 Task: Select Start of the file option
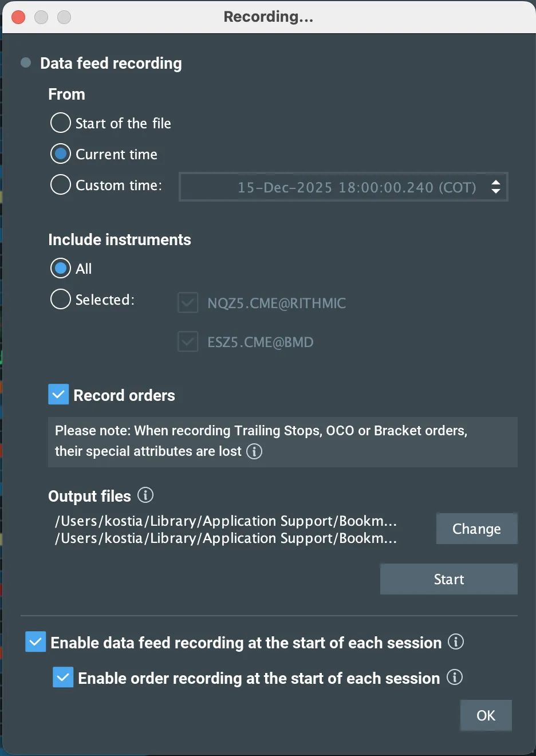(x=60, y=123)
